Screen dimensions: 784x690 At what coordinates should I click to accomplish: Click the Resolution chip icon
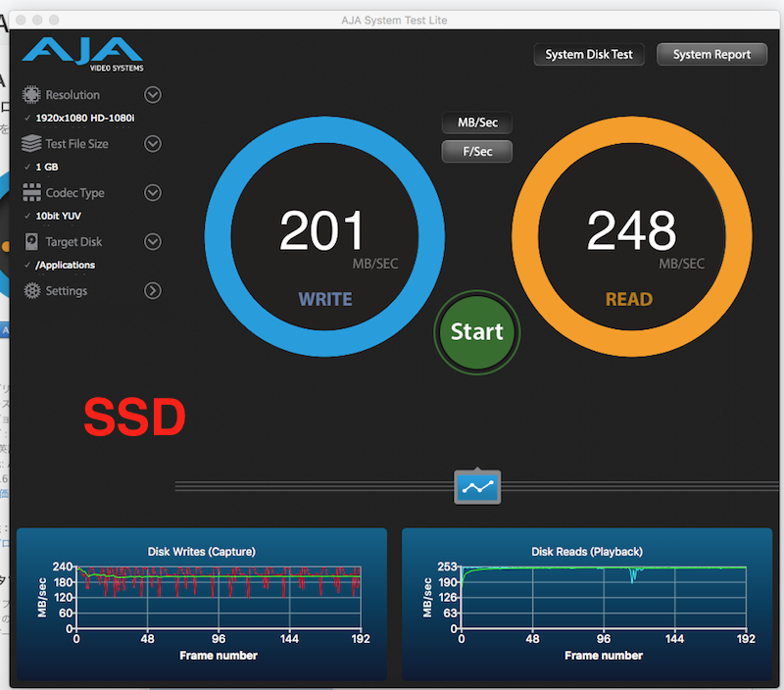click(32, 95)
